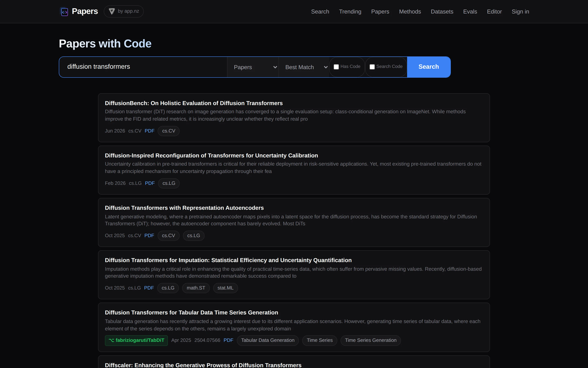Open the Diffusion Transformers for Imputation paper
Screen dimensions: 588x368
(x=228, y=260)
